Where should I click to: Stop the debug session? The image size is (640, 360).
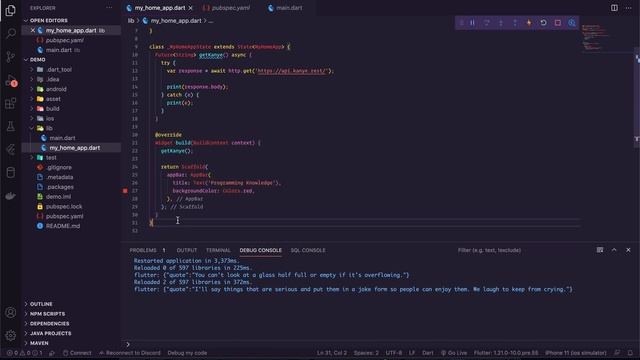coord(558,23)
